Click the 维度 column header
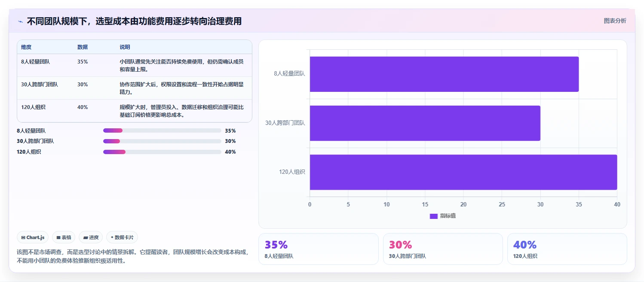 tap(26, 47)
